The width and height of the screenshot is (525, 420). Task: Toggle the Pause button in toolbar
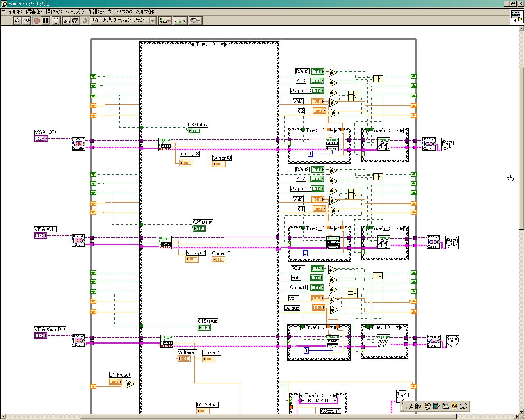(46, 21)
